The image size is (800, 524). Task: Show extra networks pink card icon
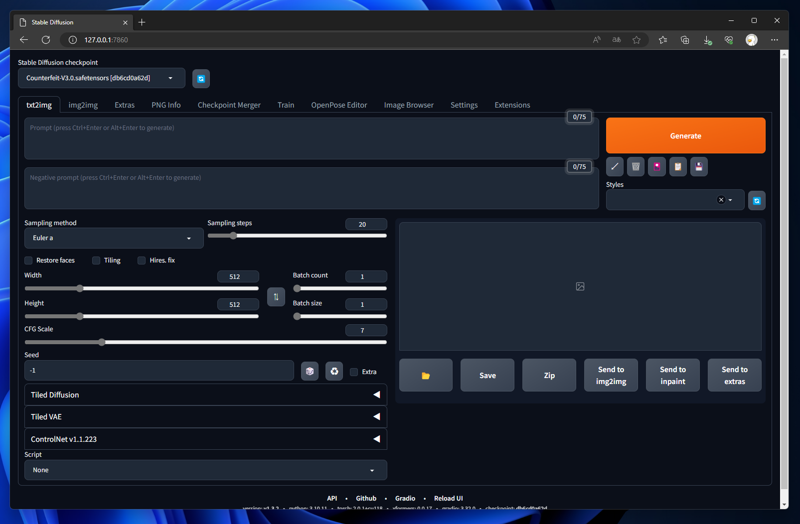[657, 166]
